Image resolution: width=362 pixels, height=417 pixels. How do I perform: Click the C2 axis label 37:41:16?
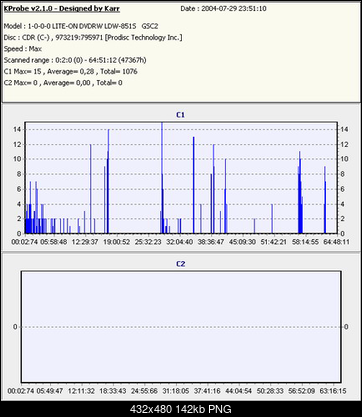click(207, 391)
